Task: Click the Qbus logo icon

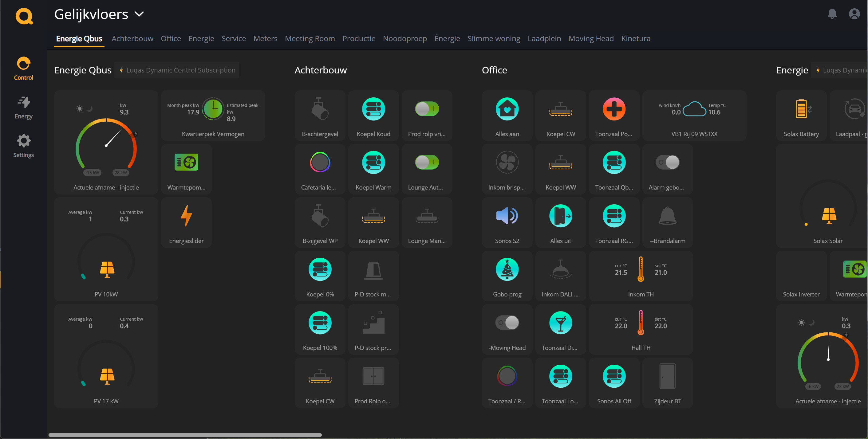Action: coord(24,16)
